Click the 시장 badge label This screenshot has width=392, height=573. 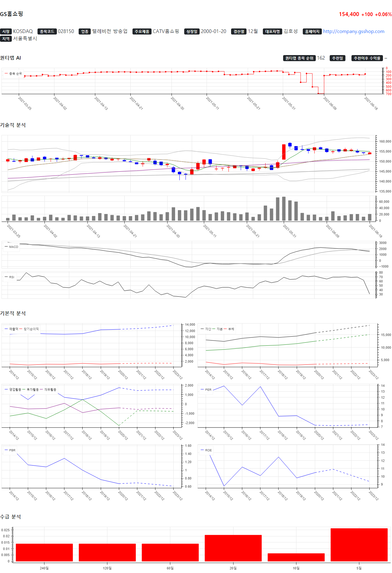6,31
